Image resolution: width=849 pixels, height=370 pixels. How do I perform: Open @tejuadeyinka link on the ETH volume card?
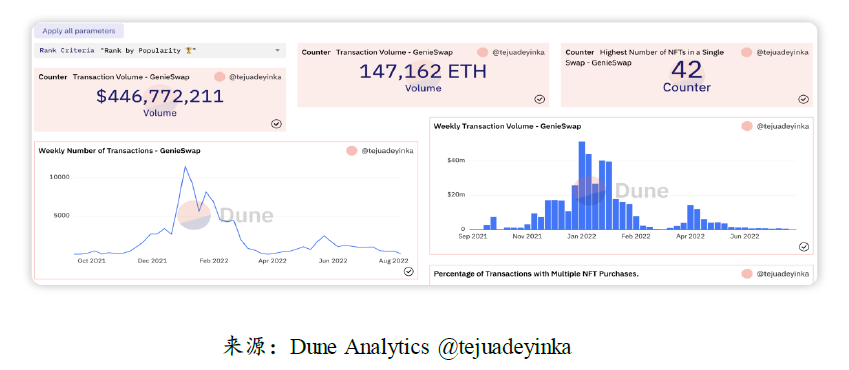518,53
